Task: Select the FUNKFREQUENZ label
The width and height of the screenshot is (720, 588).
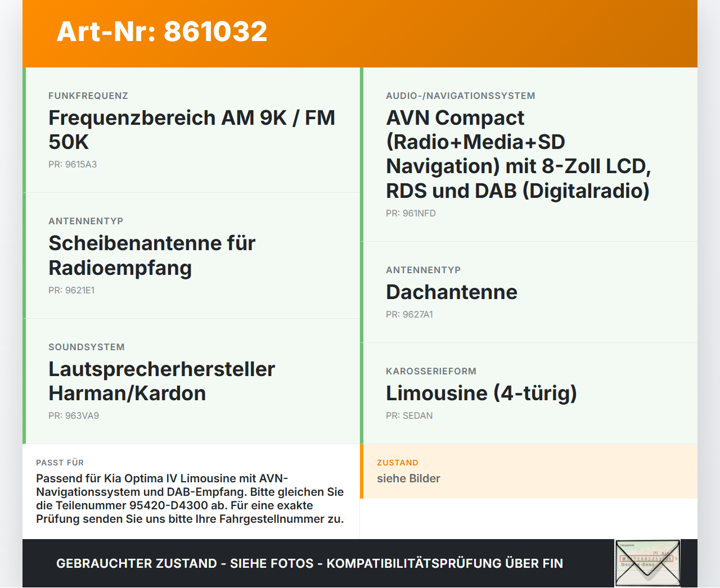Action: click(88, 96)
